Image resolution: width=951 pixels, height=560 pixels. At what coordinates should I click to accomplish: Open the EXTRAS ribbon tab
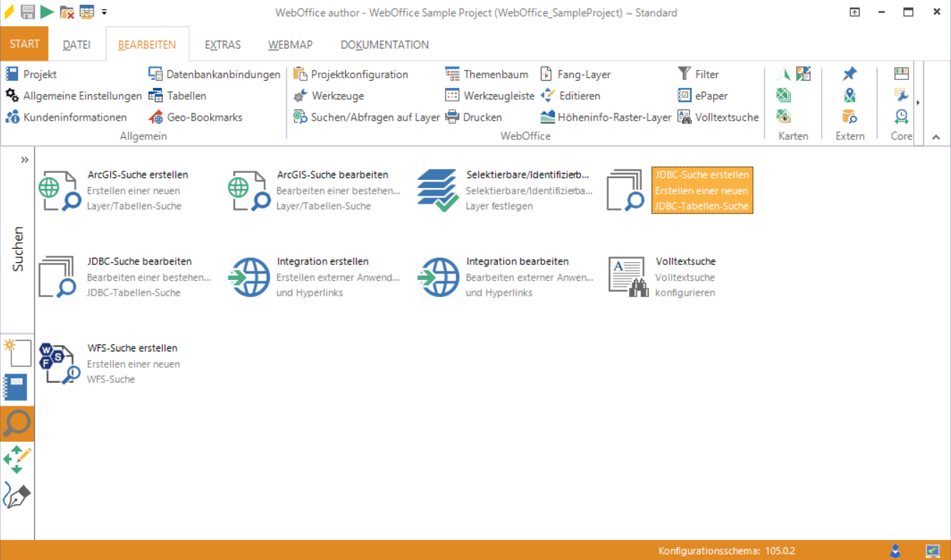pos(223,44)
